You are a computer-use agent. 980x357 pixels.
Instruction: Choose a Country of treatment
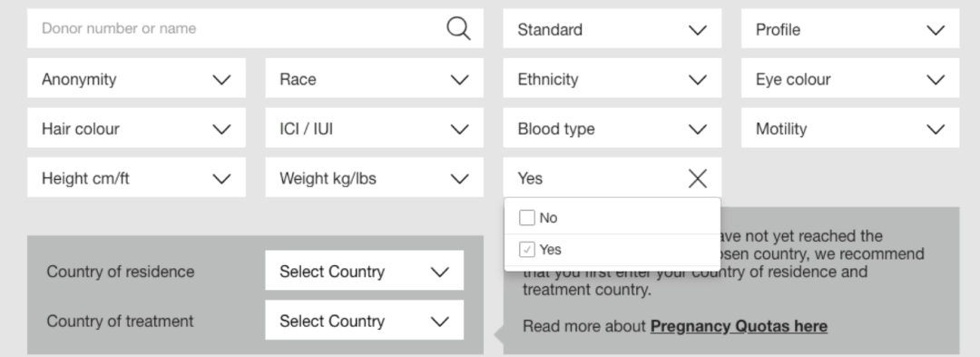tap(365, 320)
